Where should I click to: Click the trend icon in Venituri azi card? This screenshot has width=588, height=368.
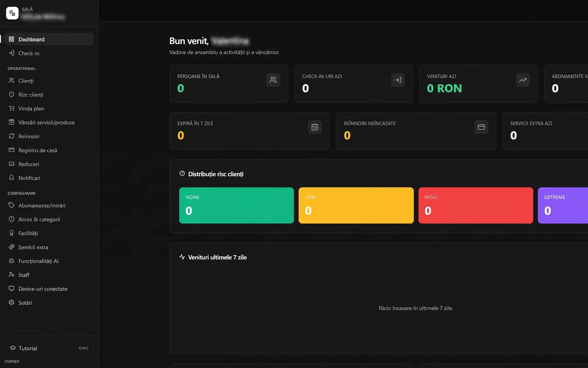523,80
